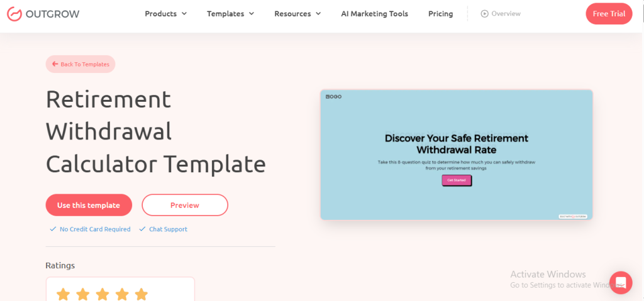This screenshot has height=301, width=644.
Task: Click the first rating star
Action: 63,293
